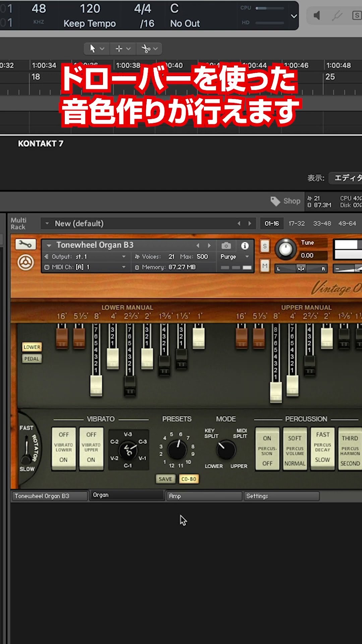This screenshot has width=362, height=644.
Task: Open Purge dropdown
Action: click(235, 257)
